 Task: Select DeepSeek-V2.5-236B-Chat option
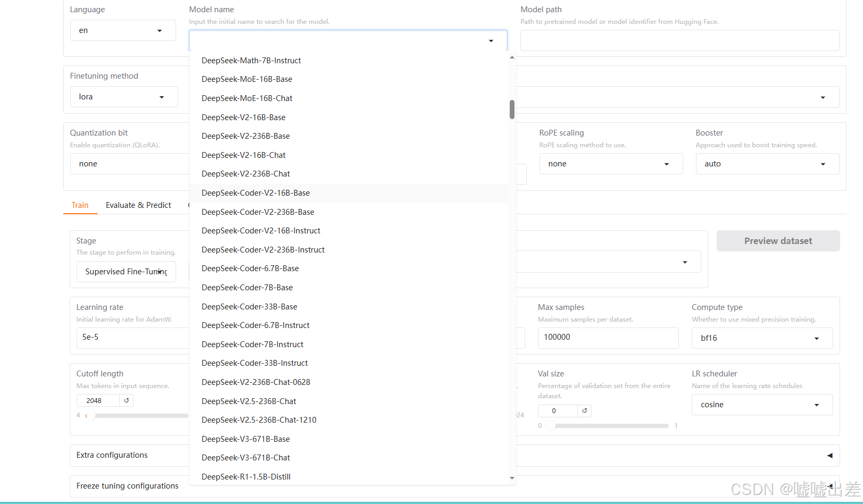(348, 401)
